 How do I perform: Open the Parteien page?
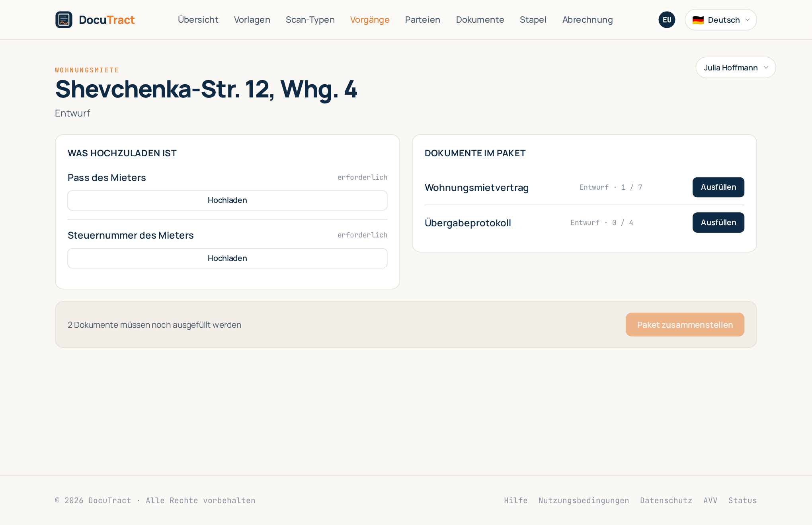[422, 19]
